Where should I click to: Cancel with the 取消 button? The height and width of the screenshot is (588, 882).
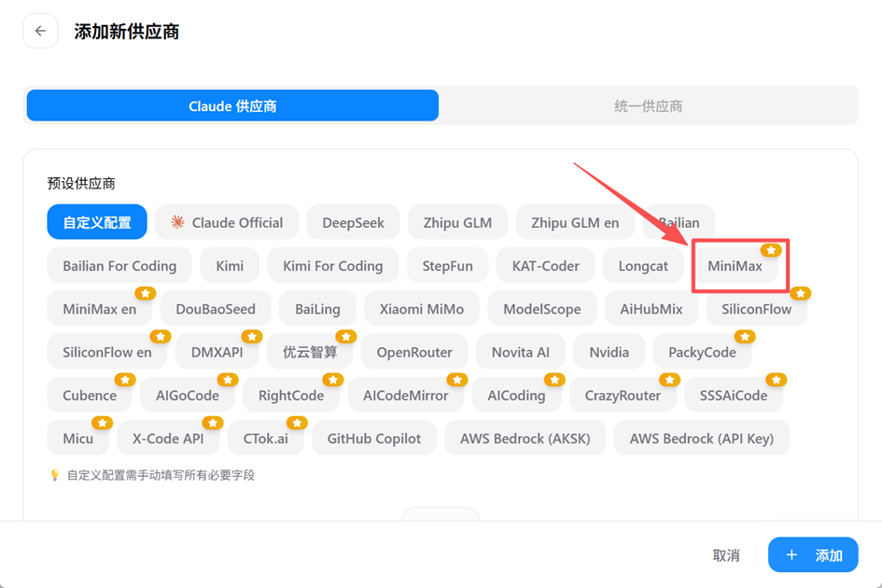725,555
